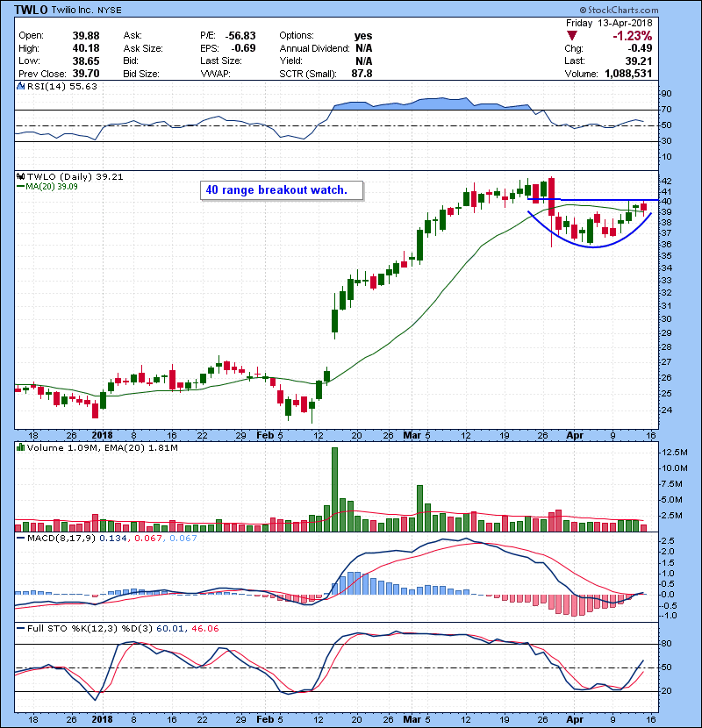Click the 'Mar 5' label under the price chart
The image size is (702, 728).
point(417,436)
